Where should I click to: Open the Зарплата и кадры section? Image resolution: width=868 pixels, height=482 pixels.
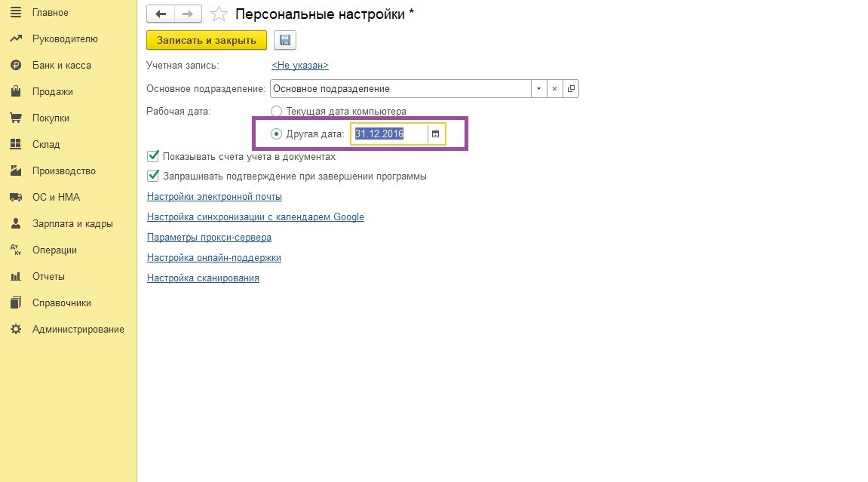pyautogui.click(x=72, y=224)
